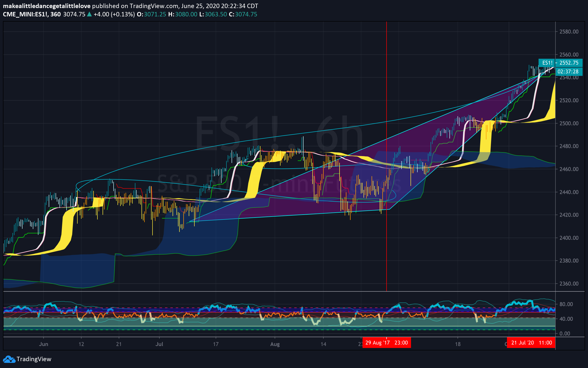Click the CME_MINI:ES1!, 360 symbol title

32,14
